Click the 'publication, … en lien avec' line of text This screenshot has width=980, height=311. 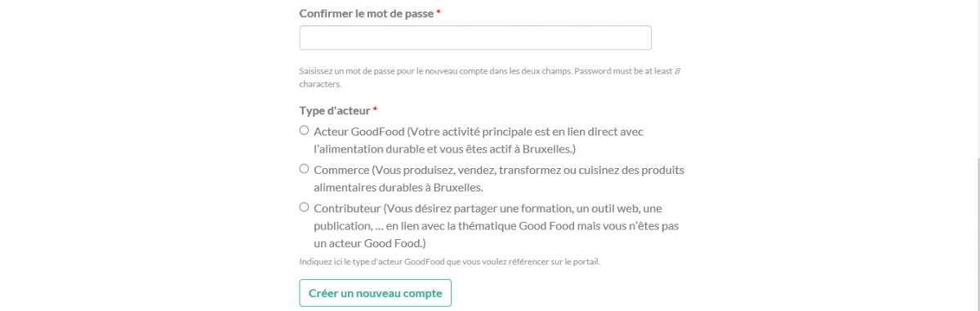(x=497, y=225)
